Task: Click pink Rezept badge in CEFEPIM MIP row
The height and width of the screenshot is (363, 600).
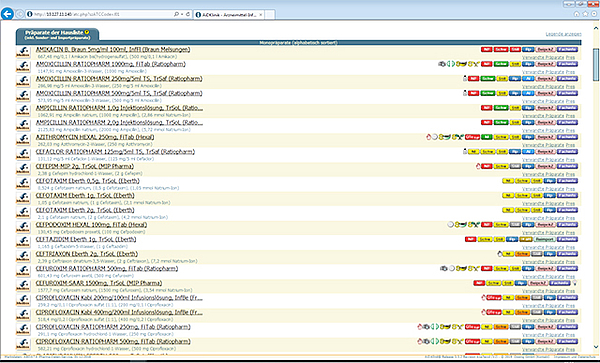Action: pyautogui.click(x=545, y=166)
